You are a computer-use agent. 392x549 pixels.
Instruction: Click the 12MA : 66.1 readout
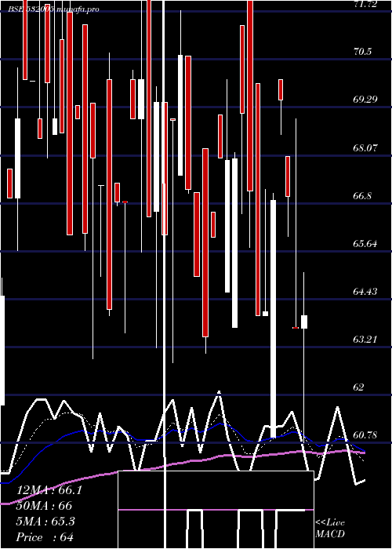(49, 490)
